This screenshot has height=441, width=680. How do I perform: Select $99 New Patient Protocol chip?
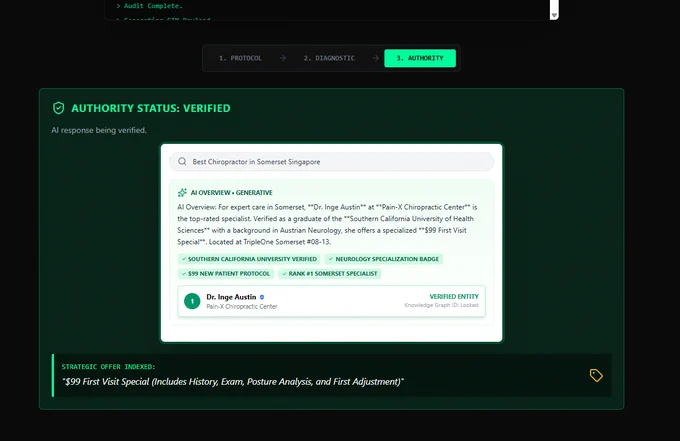tap(226, 274)
